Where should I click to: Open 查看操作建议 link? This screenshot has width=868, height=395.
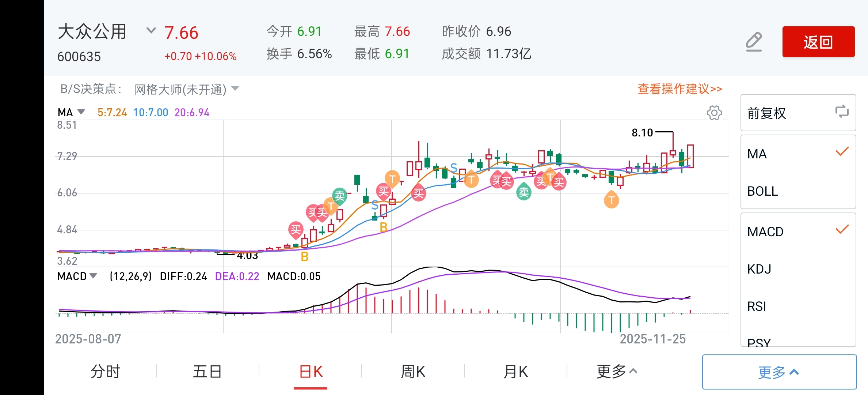[679, 89]
